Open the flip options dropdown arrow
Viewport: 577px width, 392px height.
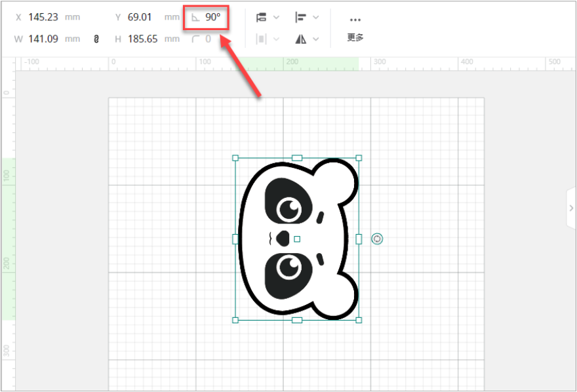point(316,39)
